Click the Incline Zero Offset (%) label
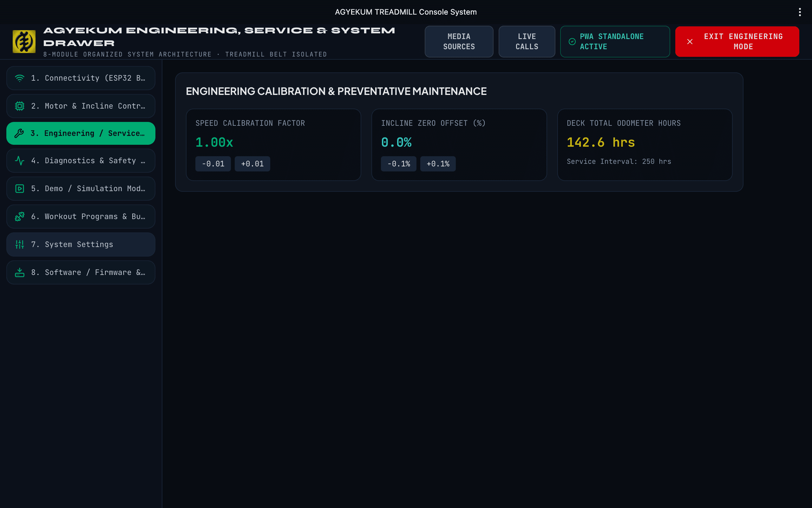812x508 pixels. (x=433, y=123)
